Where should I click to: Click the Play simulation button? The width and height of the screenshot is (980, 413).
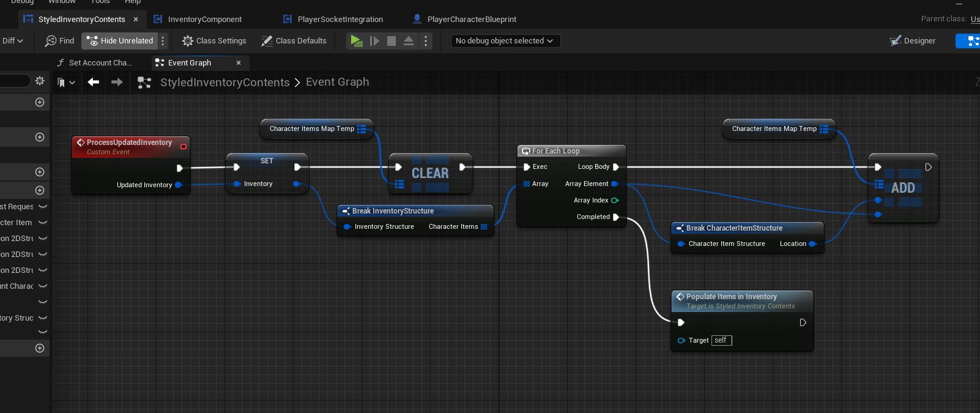point(356,41)
